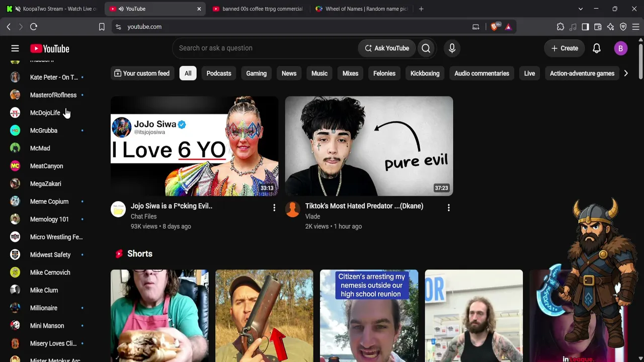Select the Your custom feed chip
644x362 pixels.
142,73
